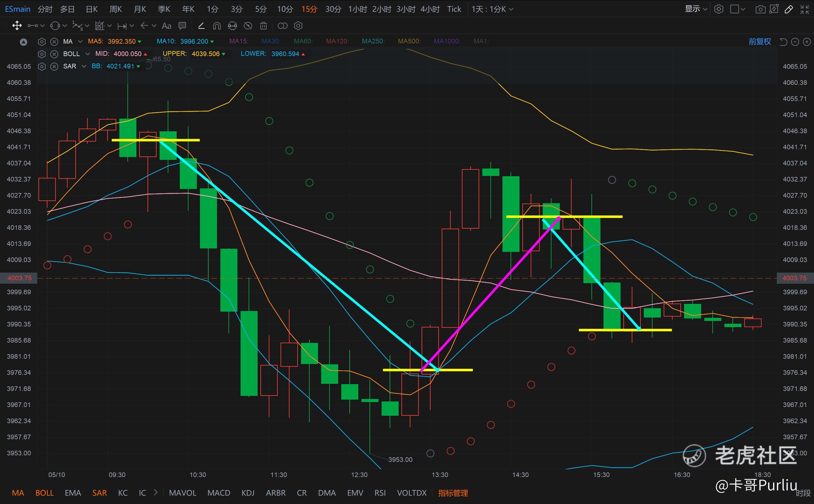Expand the SAR indicator dropdown arrow

[84, 67]
